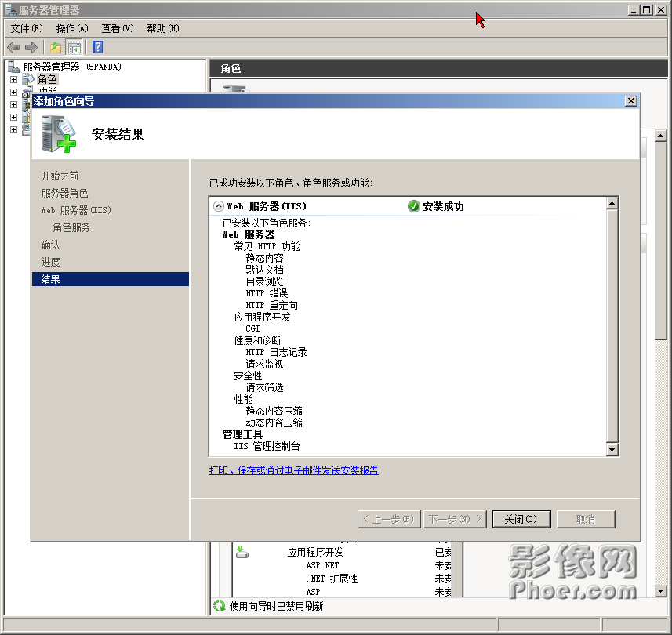
Task: Click the back arrow toolbar icon
Action: pyautogui.click(x=13, y=47)
